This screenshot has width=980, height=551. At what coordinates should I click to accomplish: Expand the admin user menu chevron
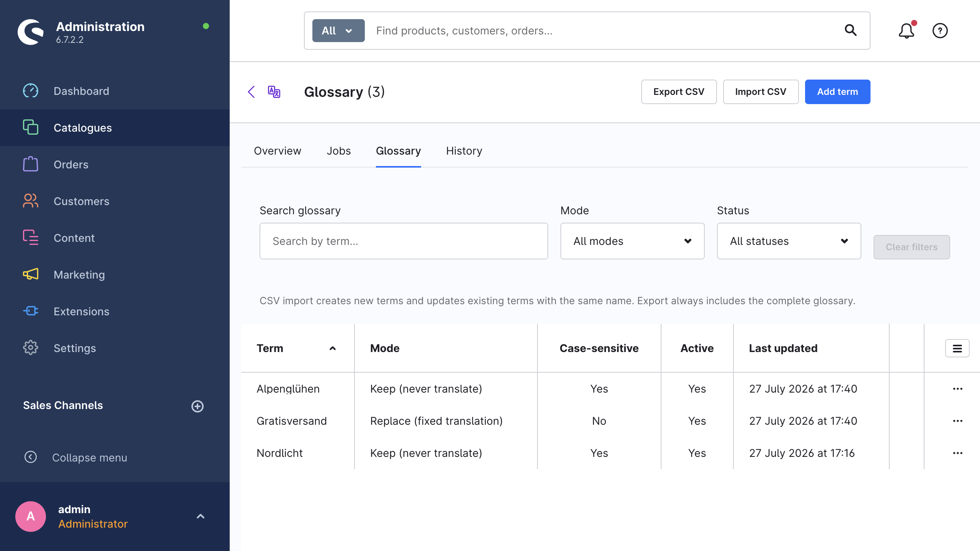[201, 517]
